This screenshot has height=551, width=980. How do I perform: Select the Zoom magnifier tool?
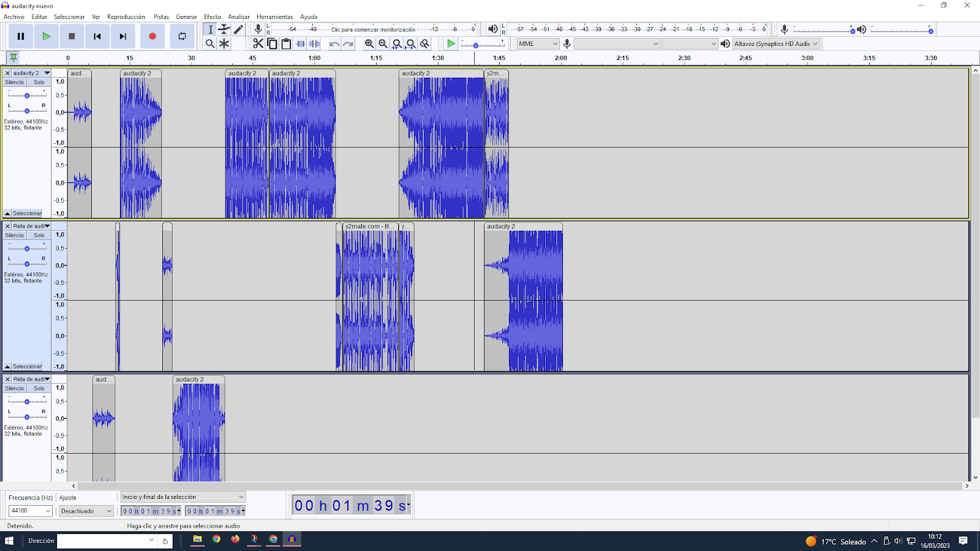point(210,43)
